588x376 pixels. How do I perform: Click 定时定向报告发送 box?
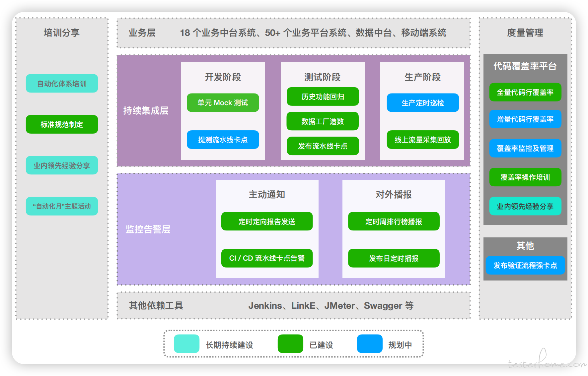[x=267, y=221]
